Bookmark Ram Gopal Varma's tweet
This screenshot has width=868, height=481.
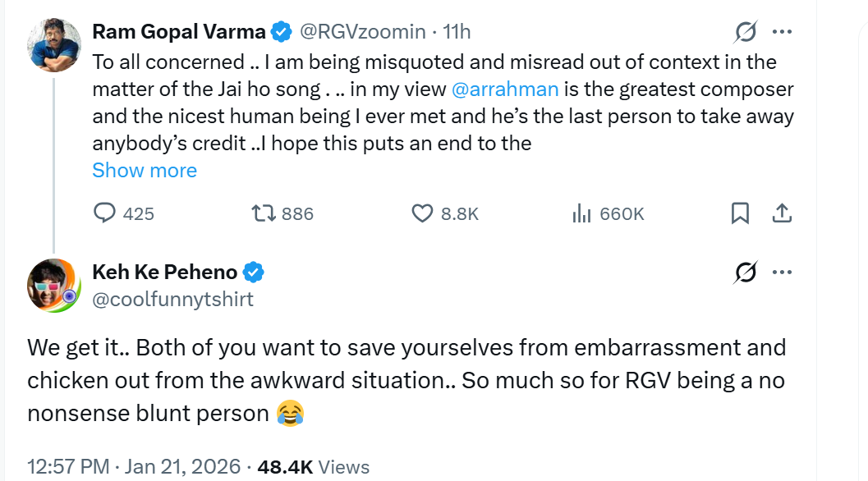tap(740, 213)
